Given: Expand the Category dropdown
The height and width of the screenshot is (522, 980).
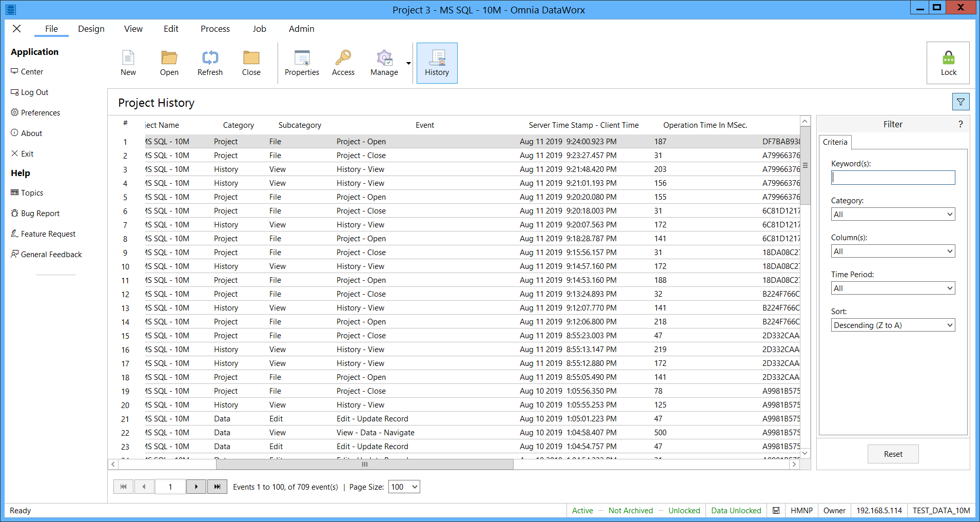Looking at the screenshot, I should click(x=893, y=215).
